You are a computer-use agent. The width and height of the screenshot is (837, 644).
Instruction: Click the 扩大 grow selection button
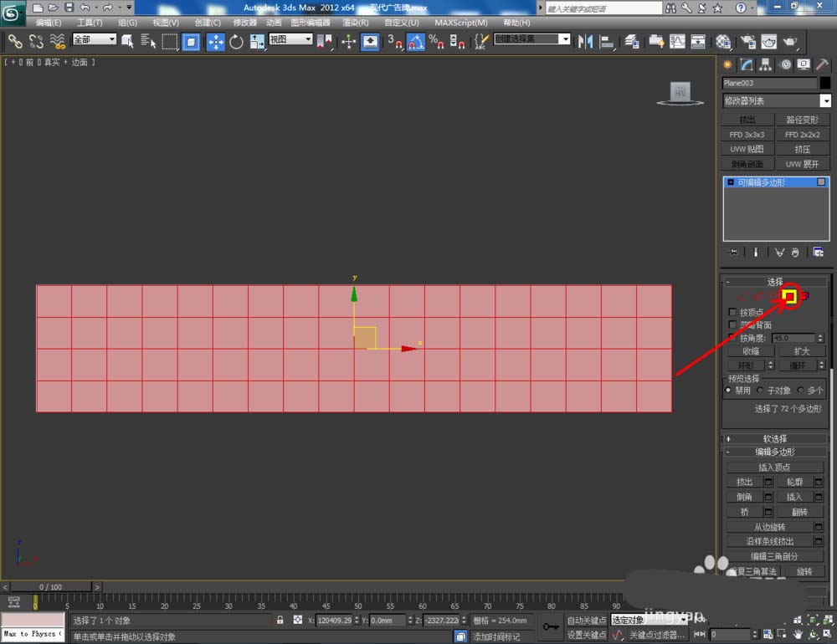click(802, 351)
